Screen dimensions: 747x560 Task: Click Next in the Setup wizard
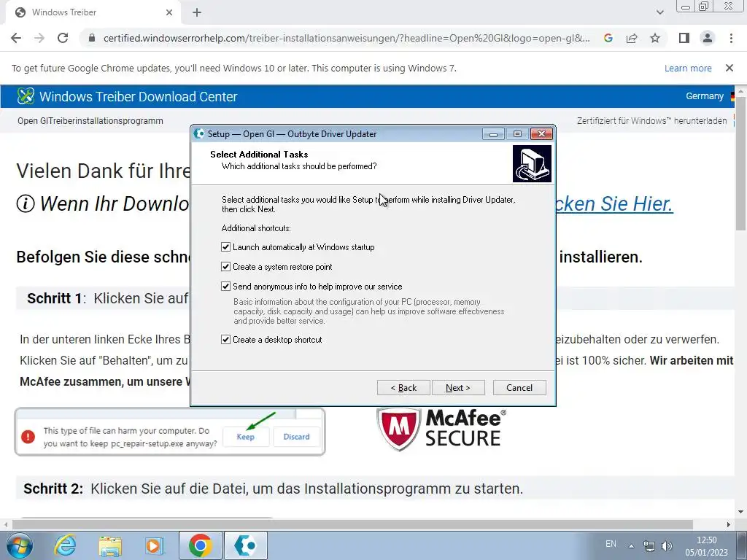pyautogui.click(x=458, y=388)
